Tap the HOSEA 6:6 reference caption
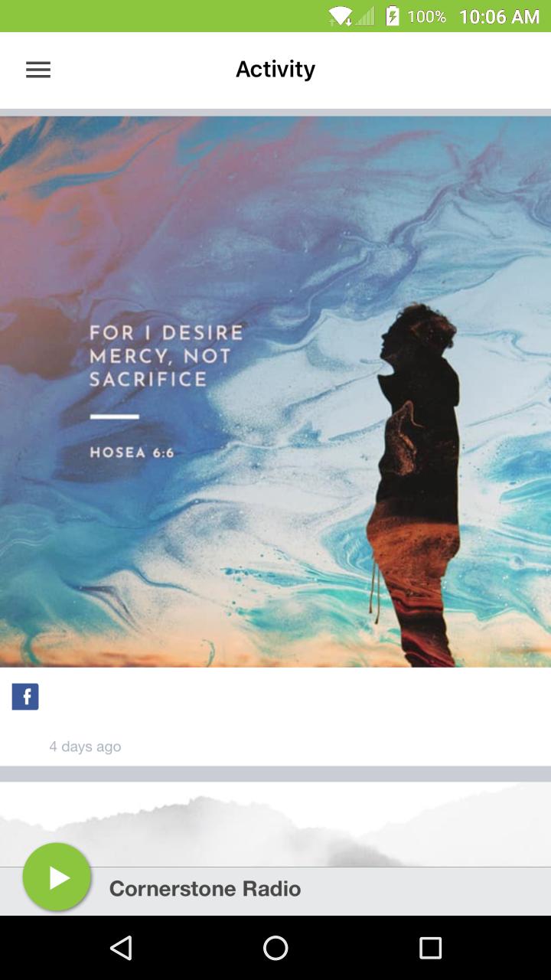The image size is (551, 980). point(132,452)
